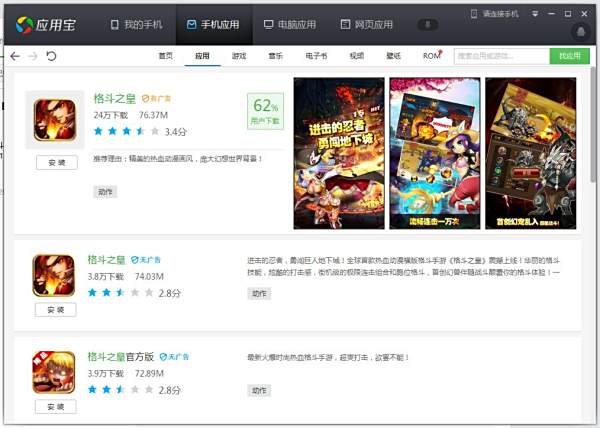Click 无广告 badge on 格斗之皇官方版

click(x=174, y=357)
